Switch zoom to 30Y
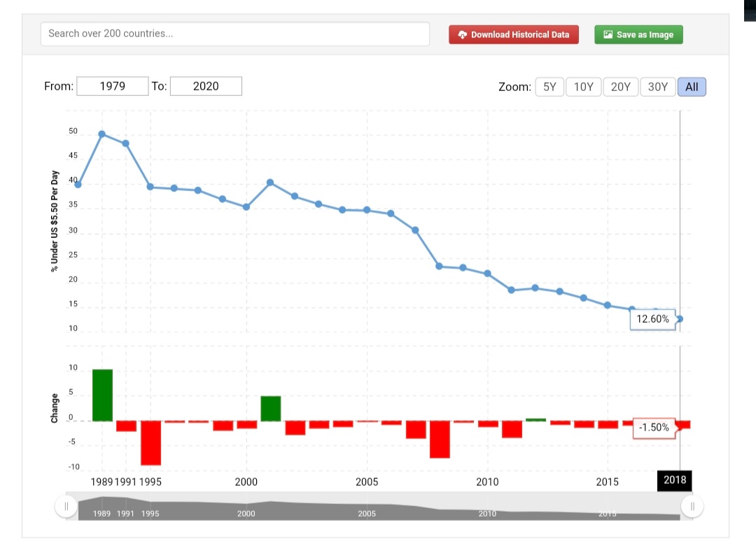756x553 pixels. (657, 87)
